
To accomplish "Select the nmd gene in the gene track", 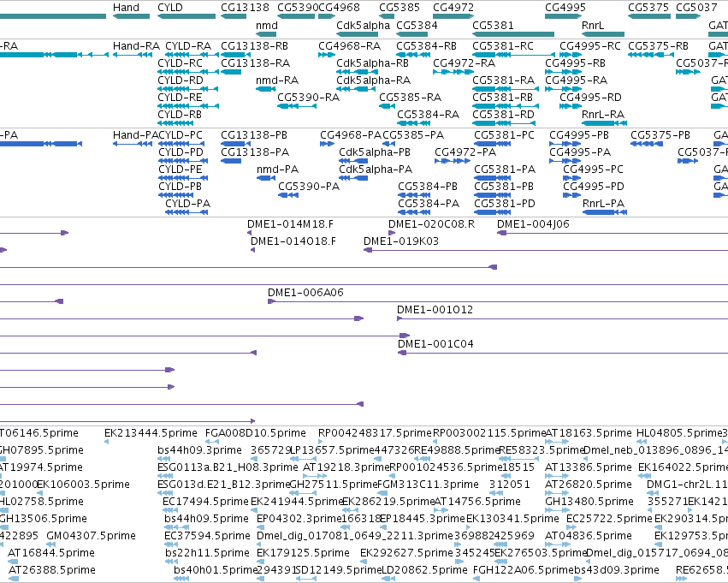I will [x=266, y=34].
